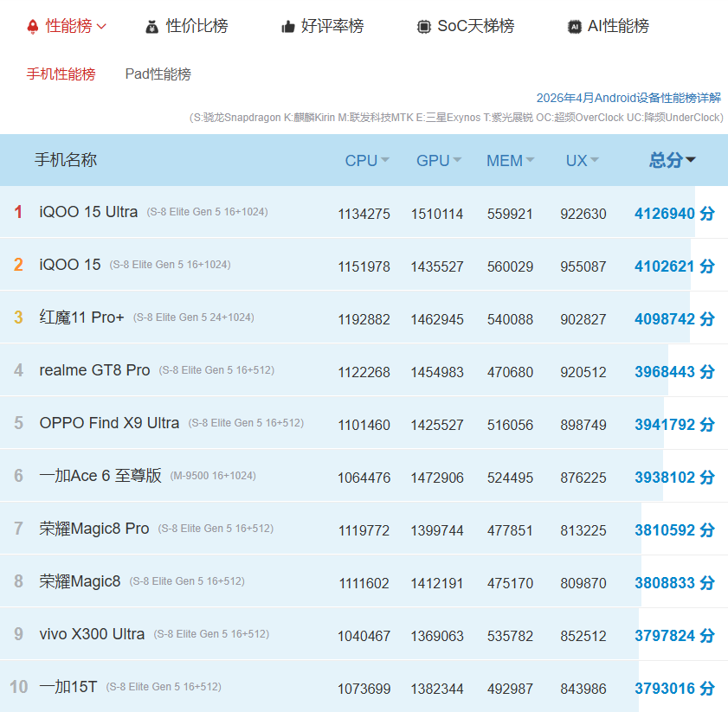Open the iQOO 15 phone entry

pos(70,265)
